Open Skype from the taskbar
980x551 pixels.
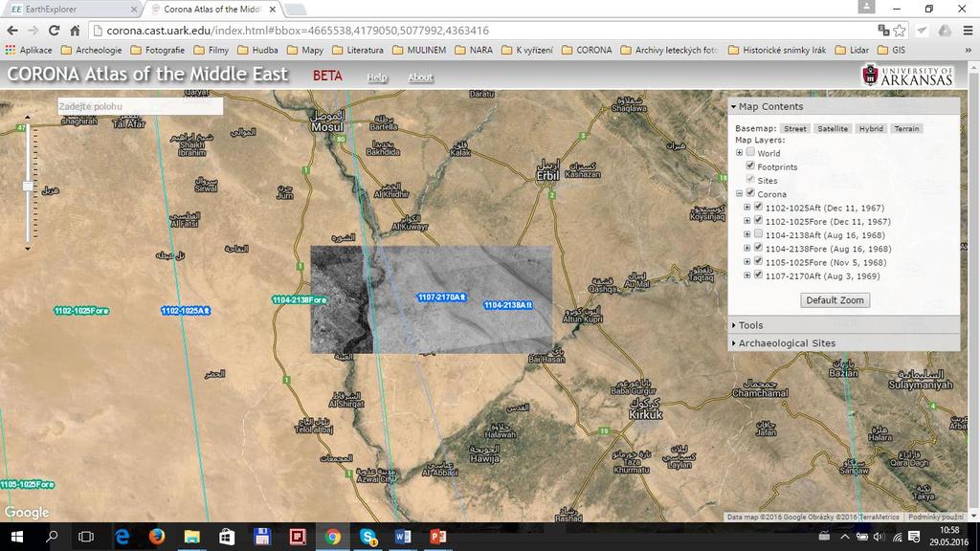click(x=368, y=537)
